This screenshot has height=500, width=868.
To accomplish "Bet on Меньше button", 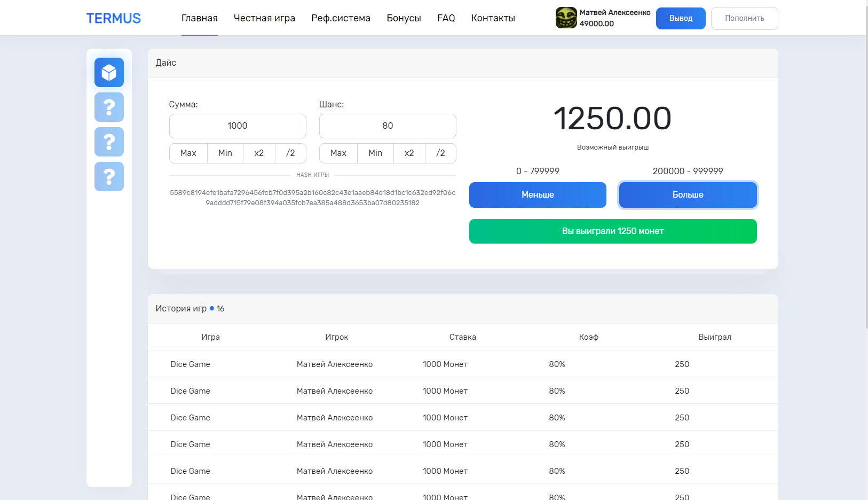I will (538, 195).
